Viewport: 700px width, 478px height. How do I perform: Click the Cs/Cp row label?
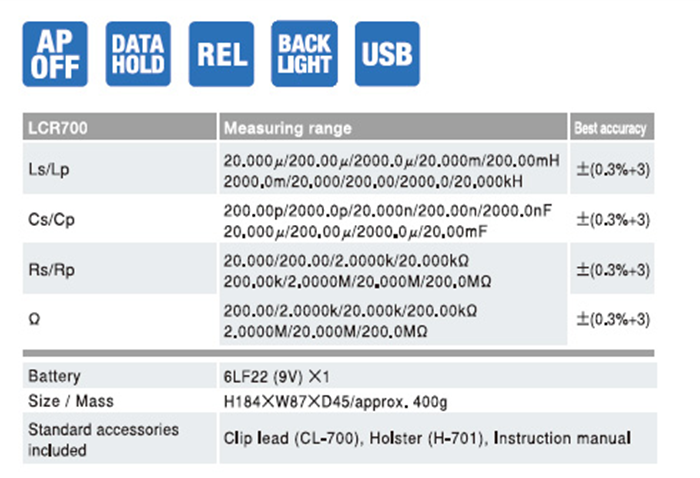click(50, 220)
